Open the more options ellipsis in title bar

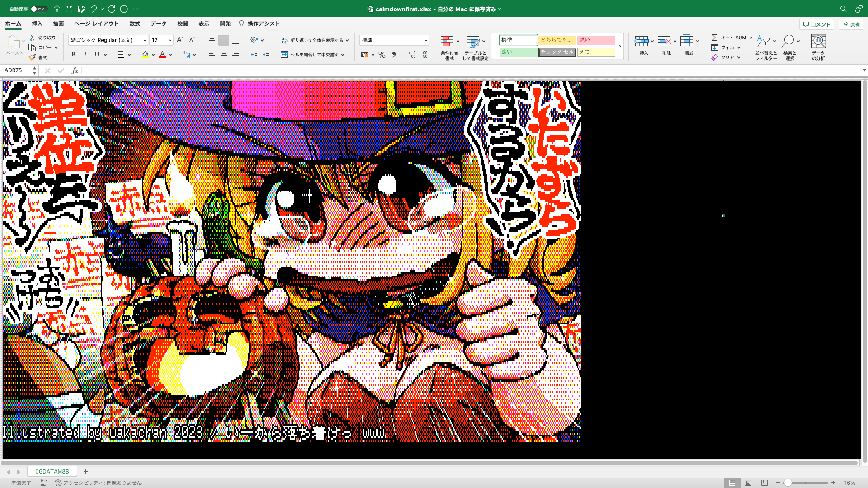136,9
